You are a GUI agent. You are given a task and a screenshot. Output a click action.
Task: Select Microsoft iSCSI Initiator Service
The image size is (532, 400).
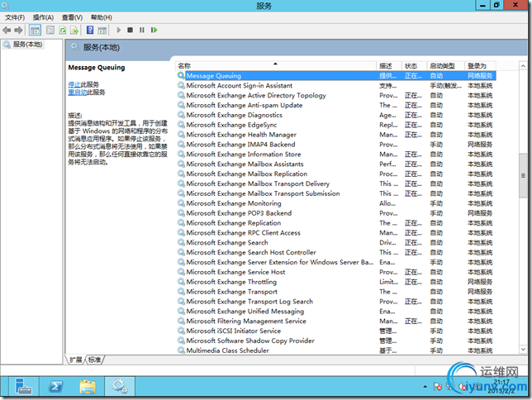[x=336, y=331]
